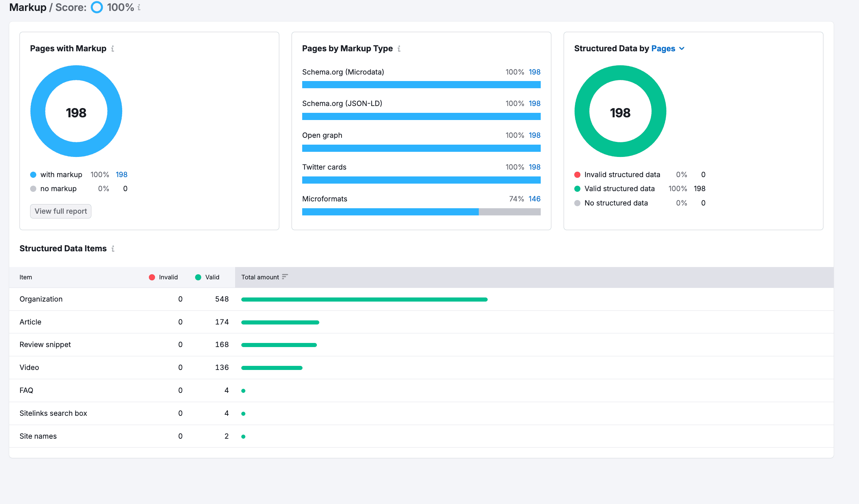The height and width of the screenshot is (504, 859).
Task: Open 146 pages link for Microformats
Action: click(534, 199)
